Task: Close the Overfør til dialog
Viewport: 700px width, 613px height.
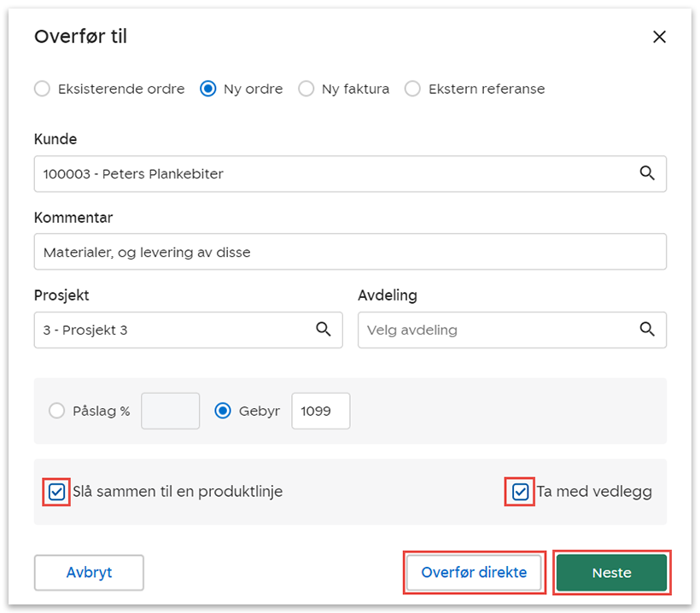Action: click(659, 37)
